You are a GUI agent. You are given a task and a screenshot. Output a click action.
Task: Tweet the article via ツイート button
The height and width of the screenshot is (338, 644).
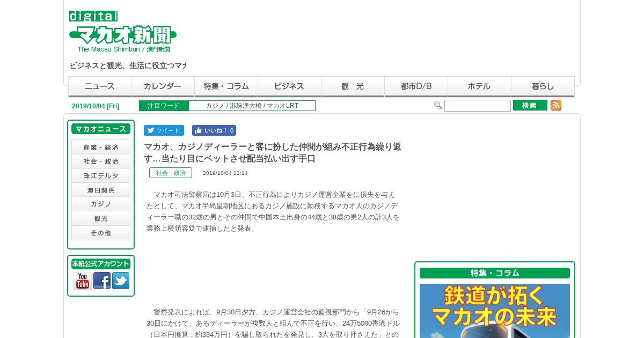pyautogui.click(x=164, y=130)
